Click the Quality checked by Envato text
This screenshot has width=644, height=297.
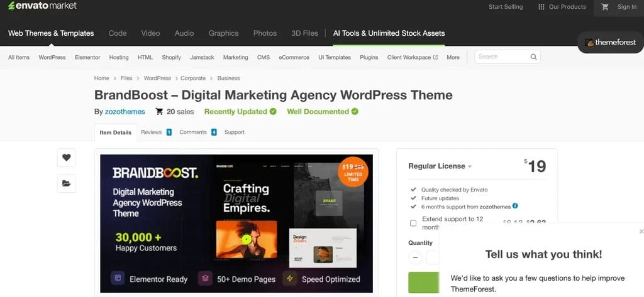[x=454, y=190]
